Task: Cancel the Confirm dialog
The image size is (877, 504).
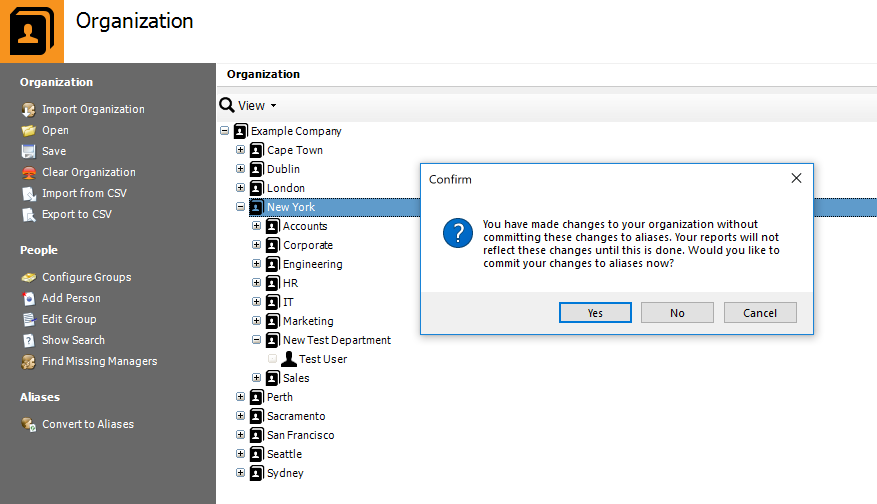Action: 760,313
